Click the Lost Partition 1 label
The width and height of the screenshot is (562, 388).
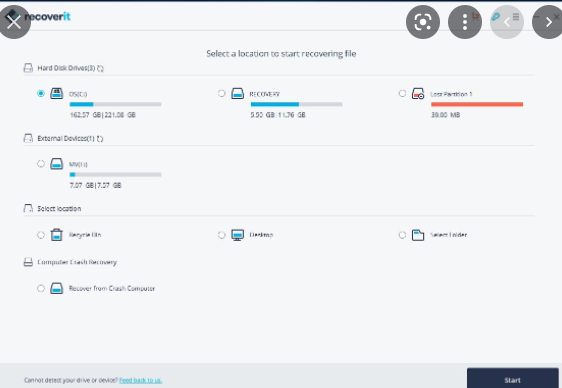tap(451, 94)
